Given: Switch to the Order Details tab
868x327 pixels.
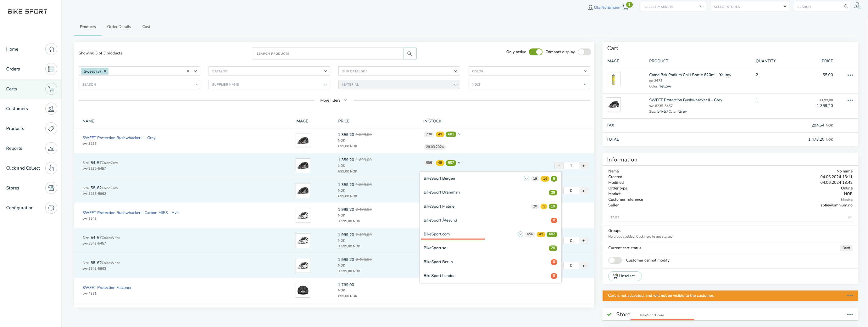Looking at the screenshot, I should [x=119, y=27].
